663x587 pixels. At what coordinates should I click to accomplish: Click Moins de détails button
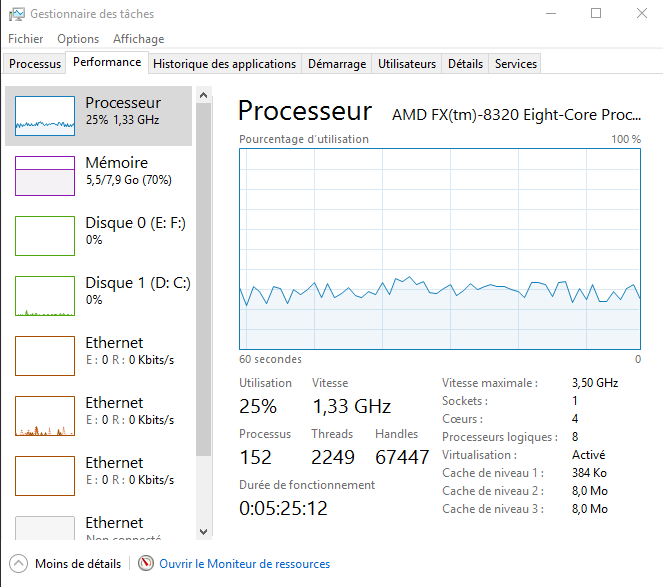click(65, 564)
